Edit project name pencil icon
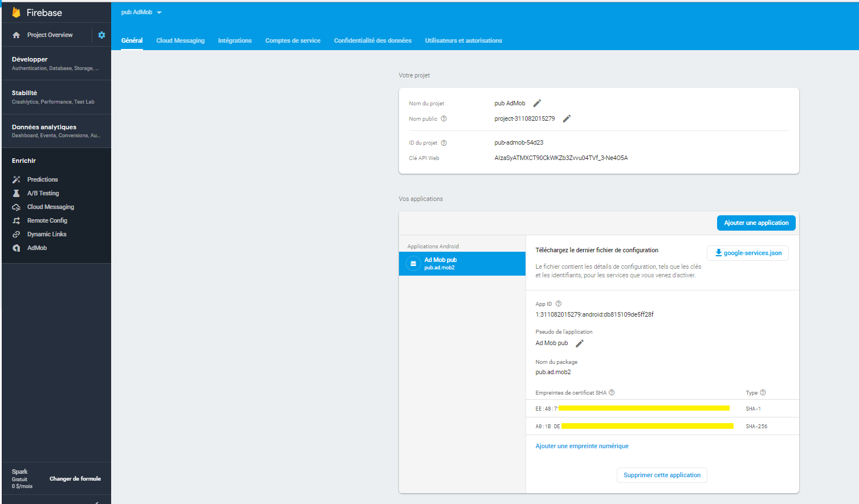 tap(537, 103)
